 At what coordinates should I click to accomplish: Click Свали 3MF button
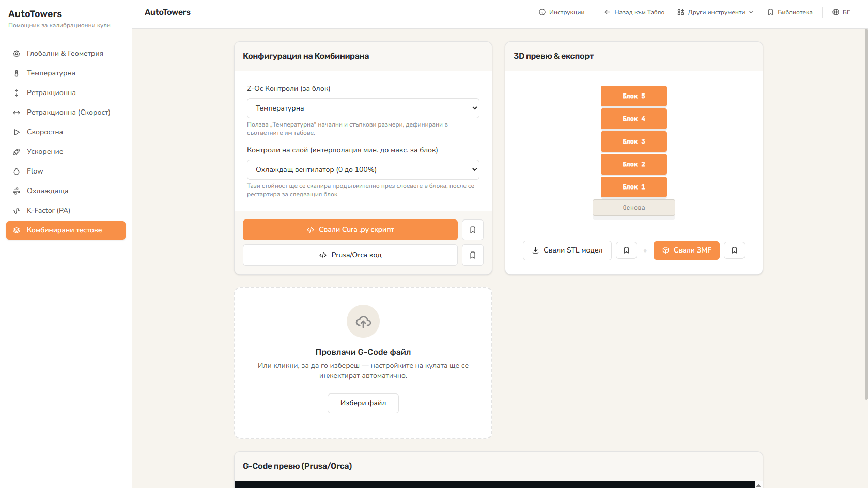click(x=687, y=250)
